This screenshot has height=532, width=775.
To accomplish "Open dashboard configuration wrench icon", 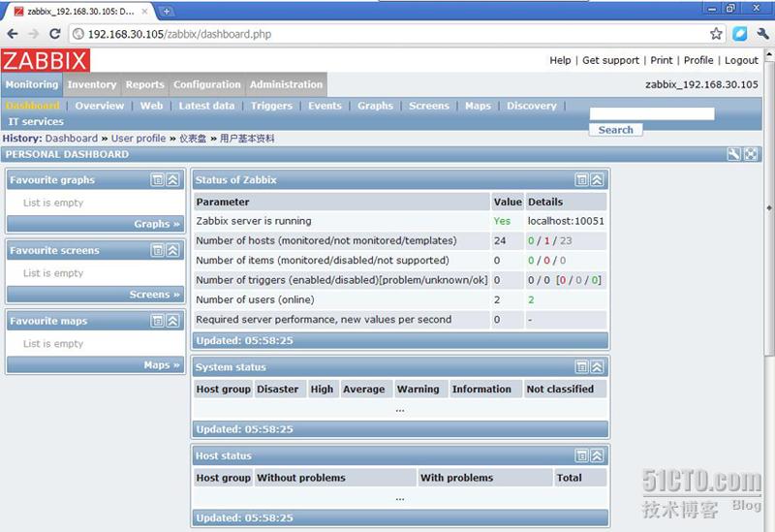I will click(x=734, y=154).
